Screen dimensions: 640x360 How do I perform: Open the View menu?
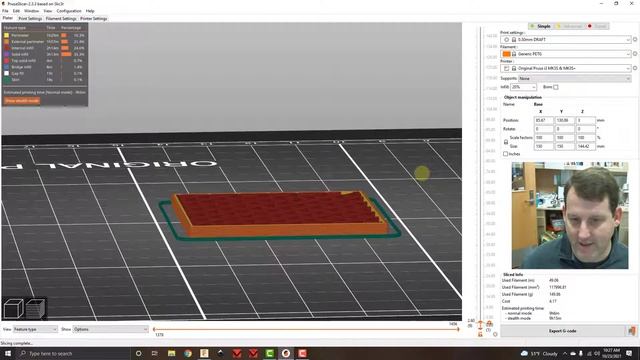click(48, 11)
